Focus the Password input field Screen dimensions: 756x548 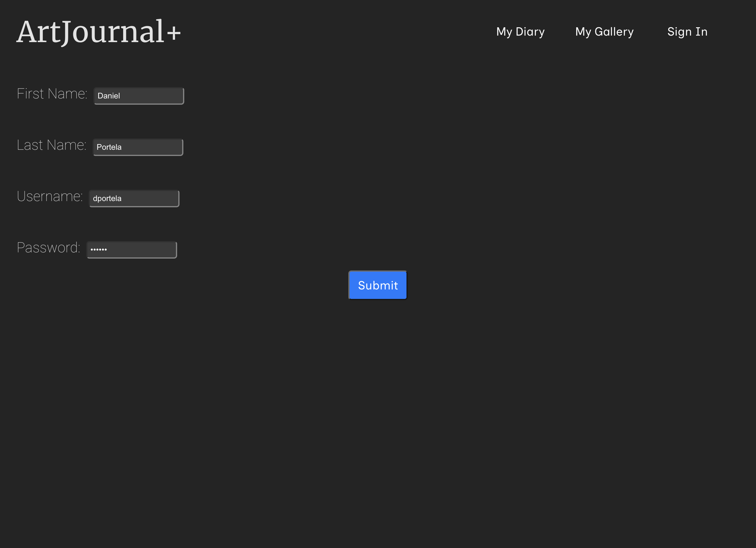[x=132, y=250]
